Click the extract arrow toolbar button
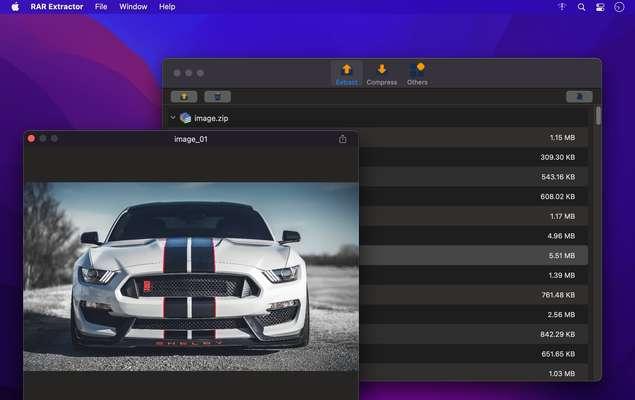This screenshot has width=635, height=400. 184,97
